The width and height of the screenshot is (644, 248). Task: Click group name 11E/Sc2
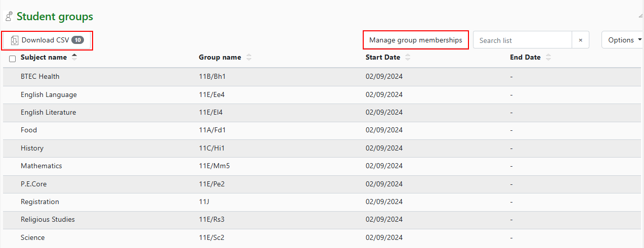click(x=211, y=238)
